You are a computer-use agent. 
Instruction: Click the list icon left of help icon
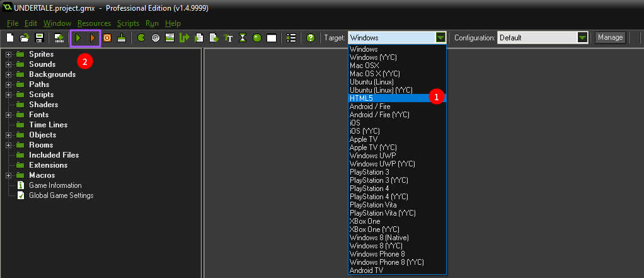click(x=291, y=38)
